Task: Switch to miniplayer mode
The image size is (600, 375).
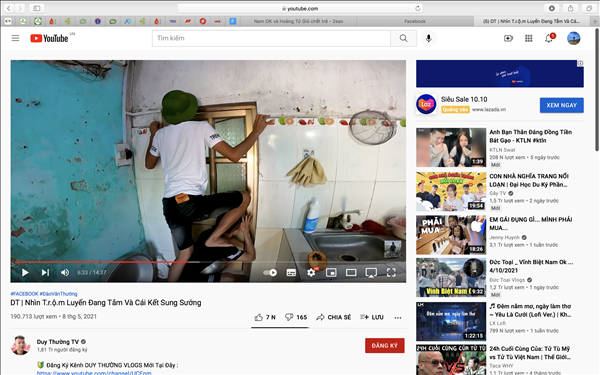Action: 331,272
